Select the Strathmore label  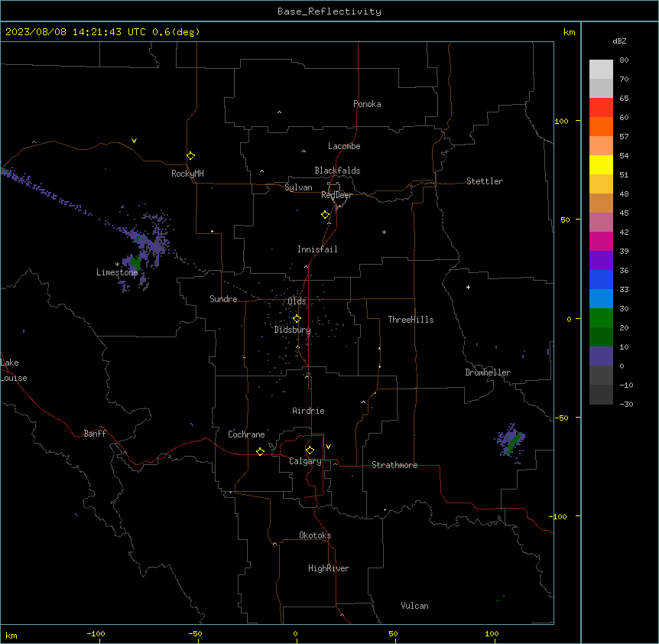[x=394, y=465]
